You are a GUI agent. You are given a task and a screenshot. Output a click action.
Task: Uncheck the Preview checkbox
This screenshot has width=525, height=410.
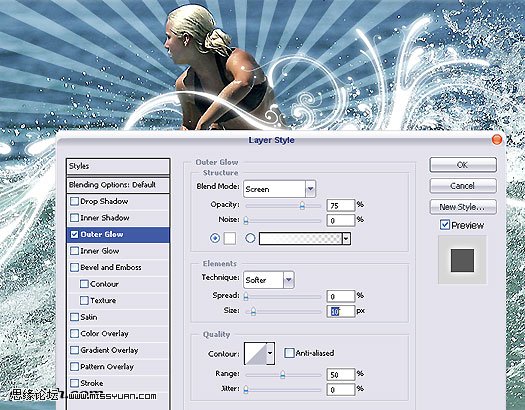[x=444, y=225]
